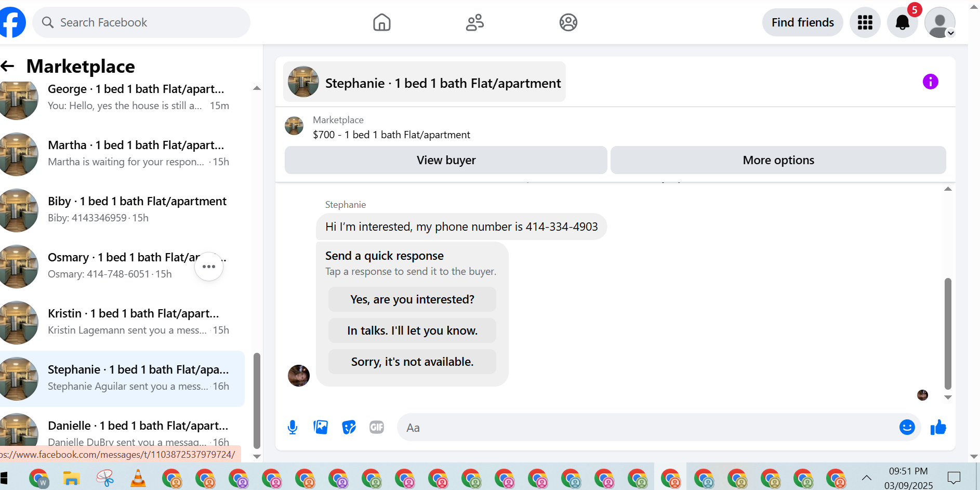
Task: Click the chat messages scrollbar up arrow
Action: click(x=948, y=189)
